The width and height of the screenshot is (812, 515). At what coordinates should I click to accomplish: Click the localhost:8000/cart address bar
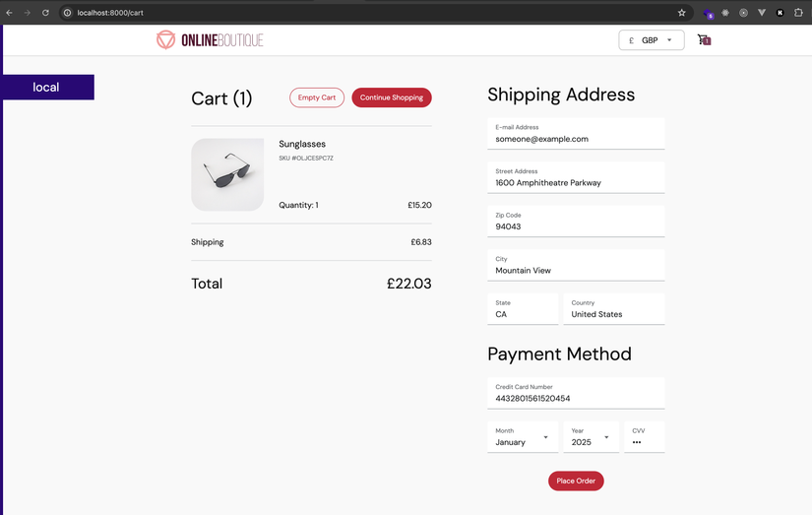coord(362,13)
